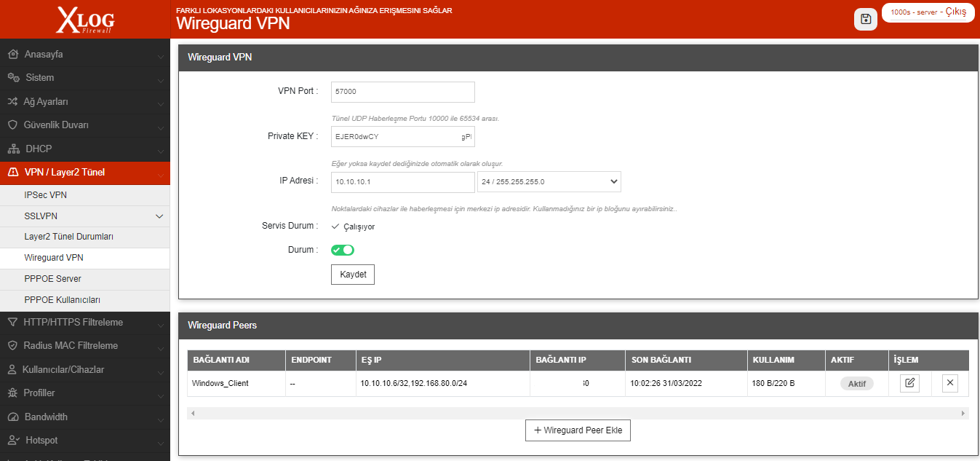Open Layer2 Tünel Durumları page
Image resolution: width=980 pixels, height=461 pixels.
pyautogui.click(x=84, y=237)
